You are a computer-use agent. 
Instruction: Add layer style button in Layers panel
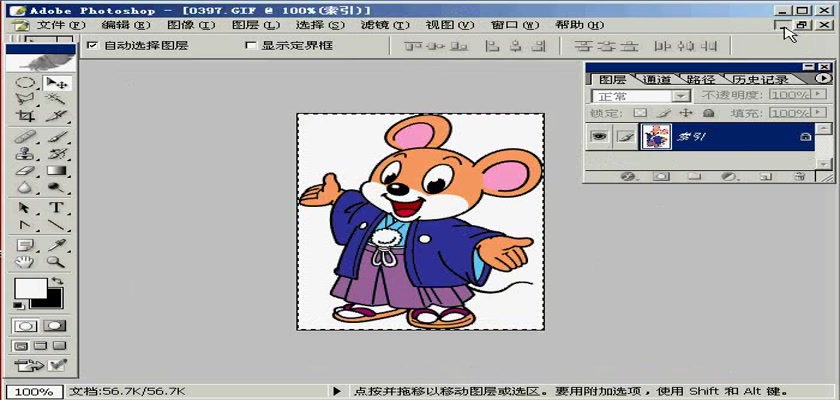point(627,176)
